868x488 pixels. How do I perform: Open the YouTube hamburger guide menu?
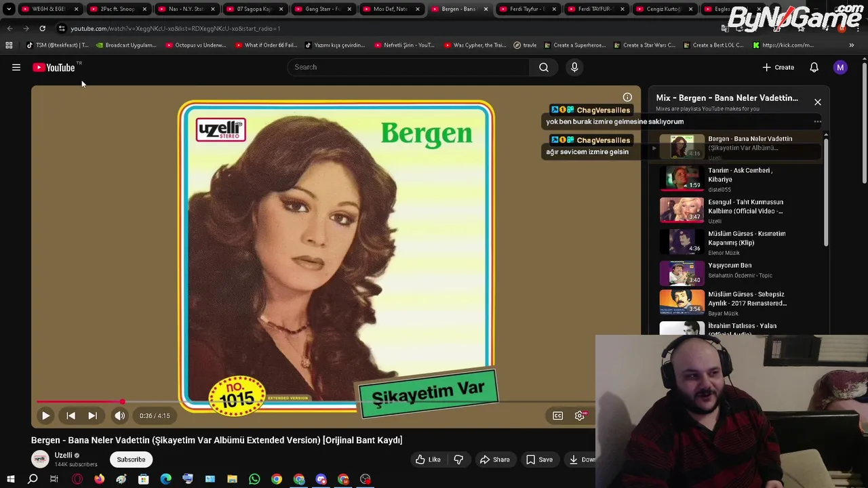pos(16,67)
